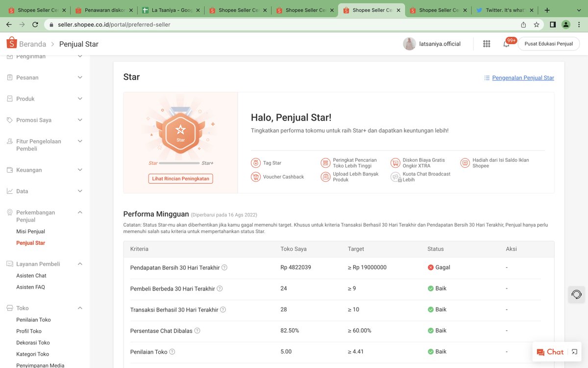This screenshot has width=588, height=368.
Task: Click Hadiah dari Isi Saldo Iklan icon
Action: click(x=465, y=163)
